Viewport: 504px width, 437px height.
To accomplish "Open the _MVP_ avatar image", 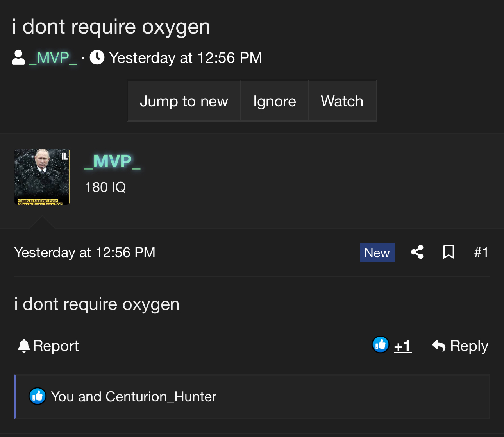I will click(x=42, y=177).
